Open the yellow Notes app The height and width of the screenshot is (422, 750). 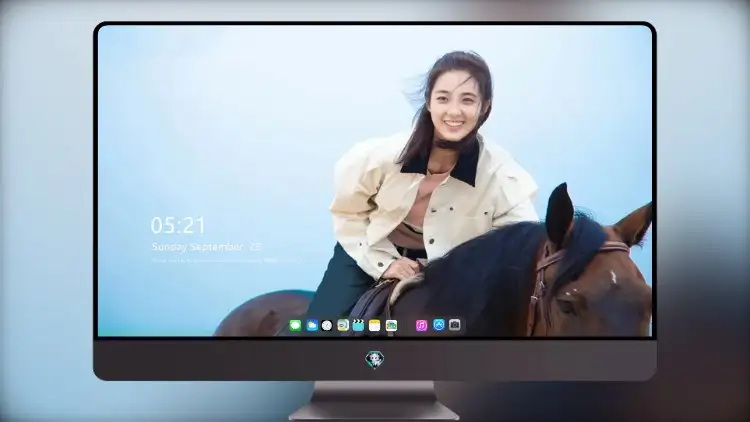pos(375,325)
